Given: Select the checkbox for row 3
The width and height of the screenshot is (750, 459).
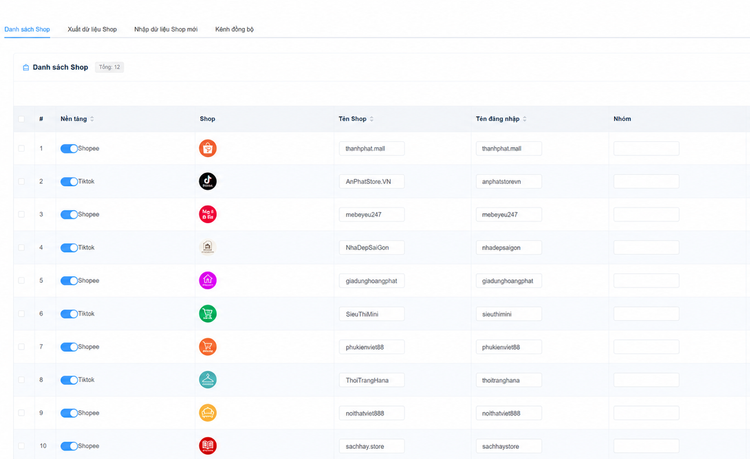Looking at the screenshot, I should click(x=22, y=214).
